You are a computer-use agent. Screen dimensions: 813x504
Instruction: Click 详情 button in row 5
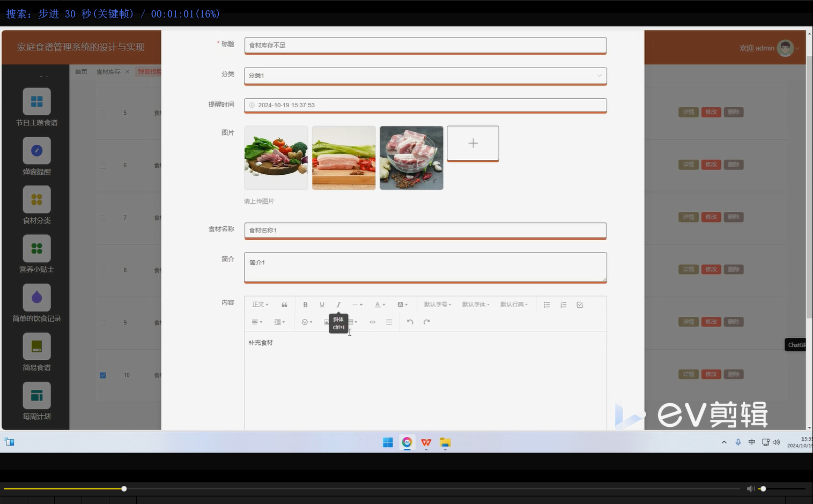click(689, 112)
